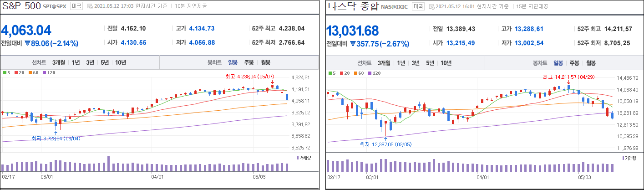
Task: Click orange 60-day legend swatch in 나스닥 chart
Action: pyautogui.click(x=355, y=73)
